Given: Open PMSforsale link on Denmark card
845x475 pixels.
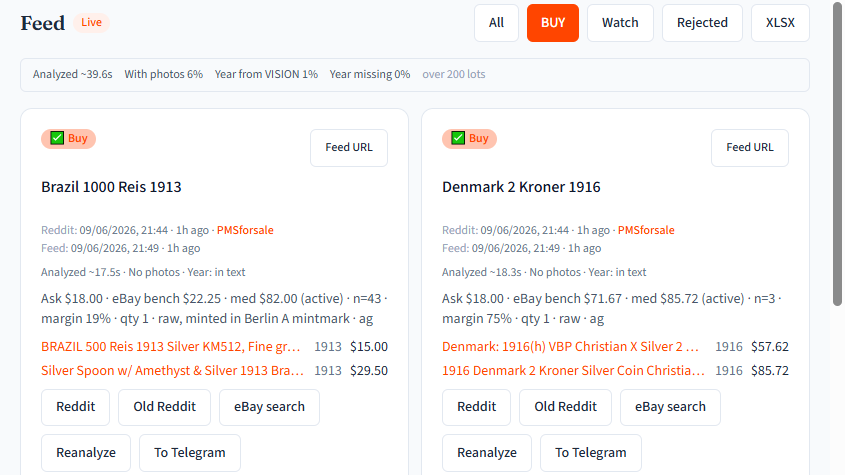Looking at the screenshot, I should 646,230.
